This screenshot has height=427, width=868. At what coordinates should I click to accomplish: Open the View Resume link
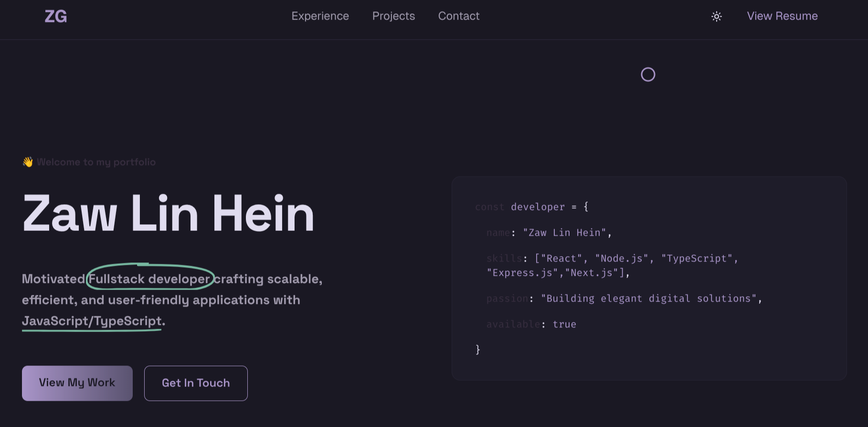tap(782, 16)
